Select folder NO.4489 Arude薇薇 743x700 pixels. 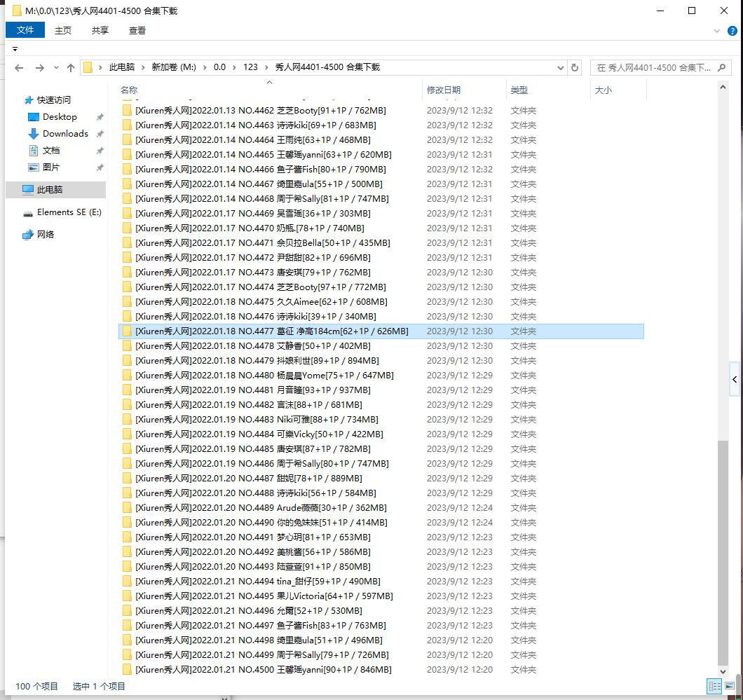(381, 508)
